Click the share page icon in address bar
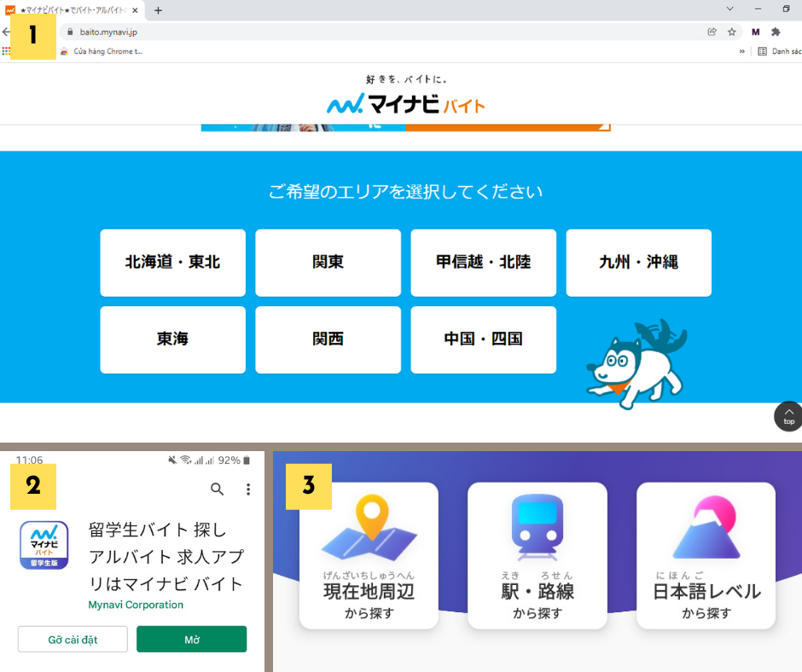Image resolution: width=802 pixels, height=672 pixels. tap(712, 32)
